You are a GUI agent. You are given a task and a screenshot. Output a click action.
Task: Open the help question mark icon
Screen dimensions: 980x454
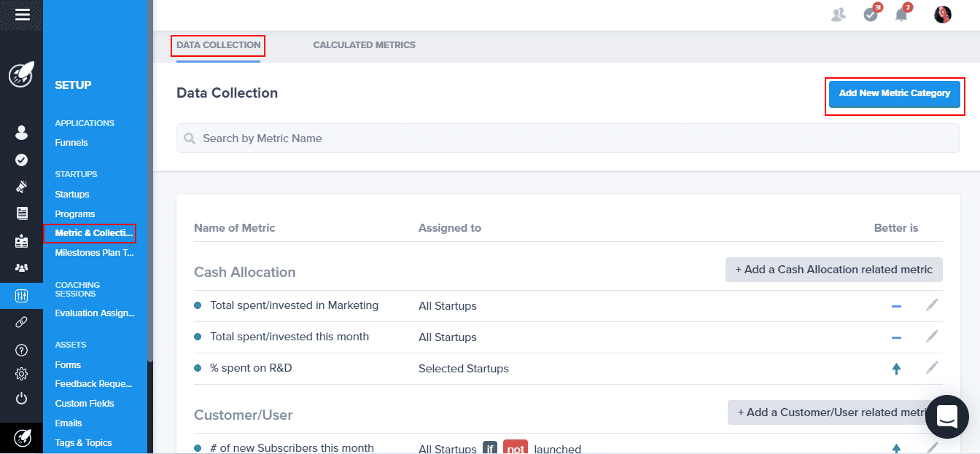point(21,351)
